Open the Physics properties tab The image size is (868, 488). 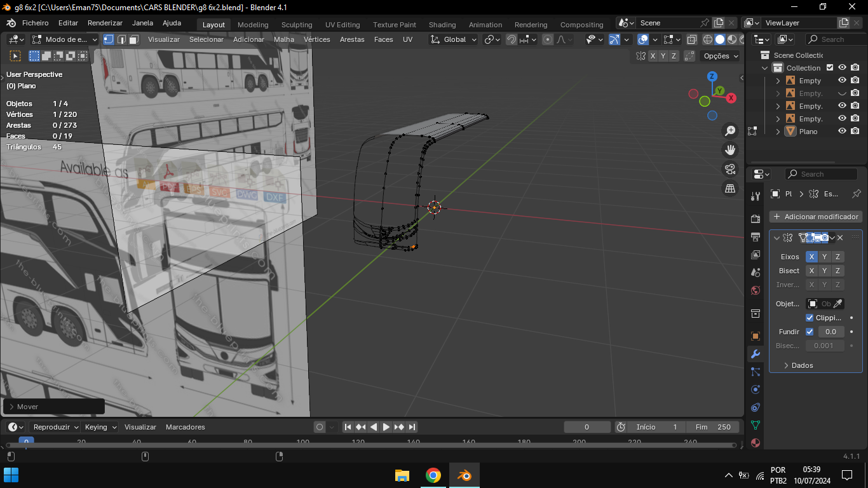click(756, 390)
